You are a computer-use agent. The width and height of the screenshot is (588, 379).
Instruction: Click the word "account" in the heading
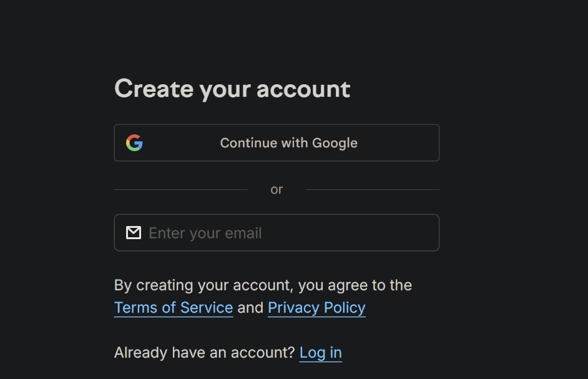pyautogui.click(x=303, y=89)
